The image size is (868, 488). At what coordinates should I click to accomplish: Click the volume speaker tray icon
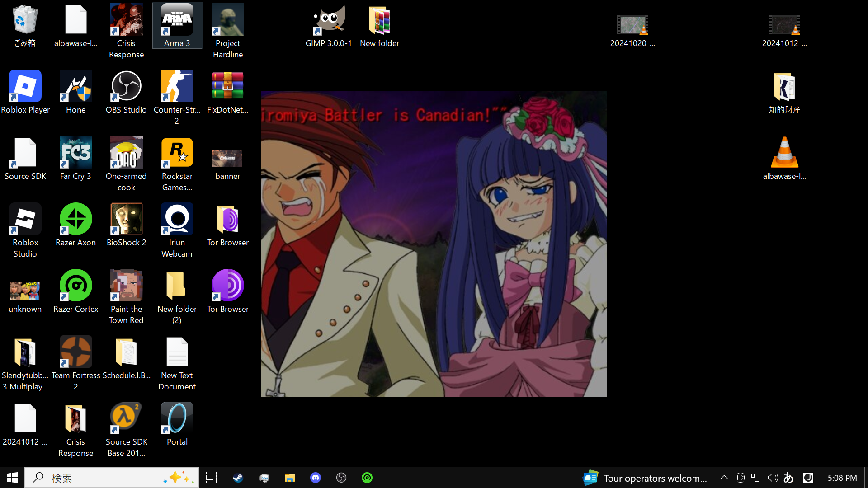pyautogui.click(x=773, y=478)
